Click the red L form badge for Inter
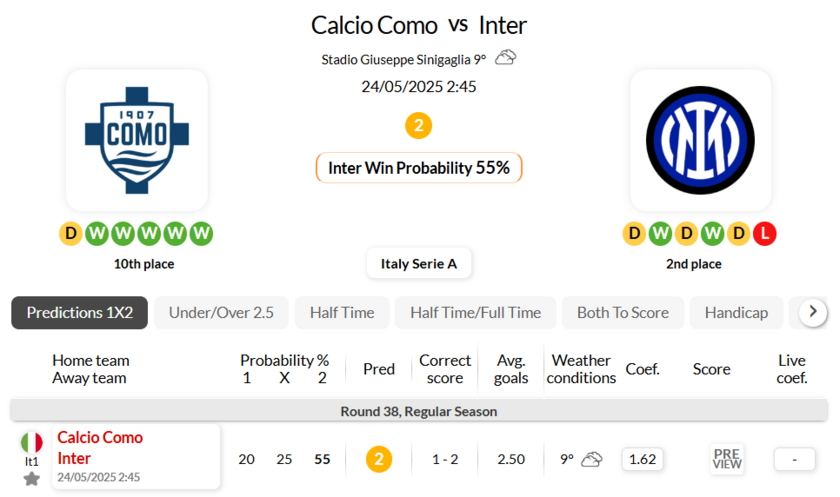Viewport: 840px width, 497px height. click(x=765, y=234)
